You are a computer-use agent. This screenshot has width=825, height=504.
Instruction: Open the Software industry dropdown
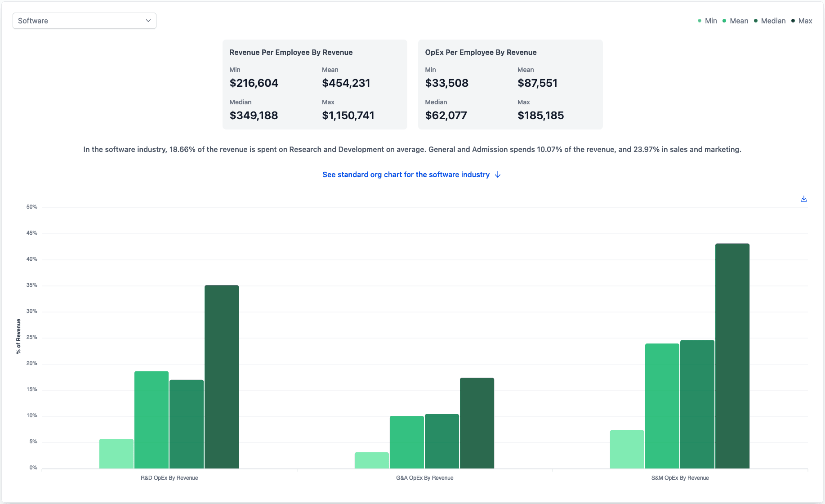[85, 21]
